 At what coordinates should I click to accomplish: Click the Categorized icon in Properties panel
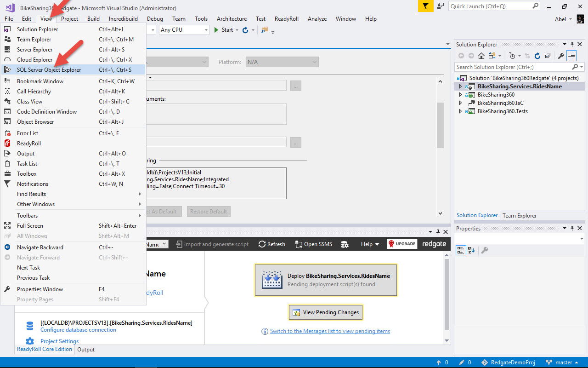point(461,250)
